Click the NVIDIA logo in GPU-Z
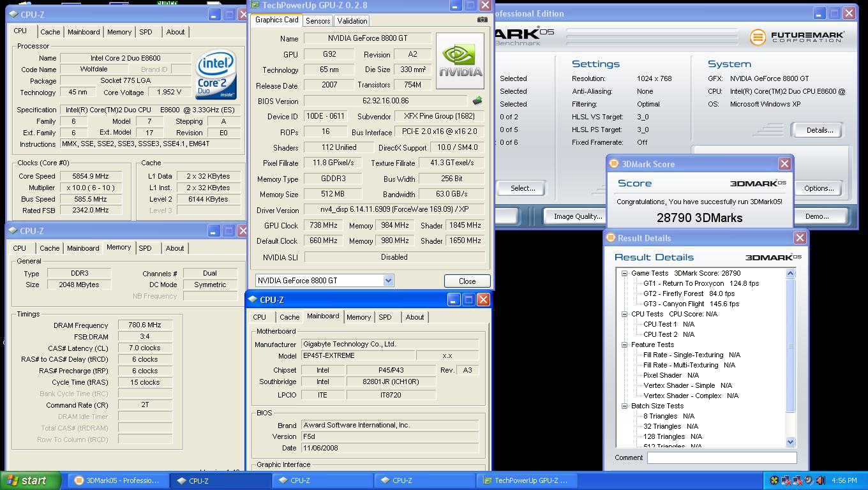Viewport: 868px width, 490px height. point(460,62)
